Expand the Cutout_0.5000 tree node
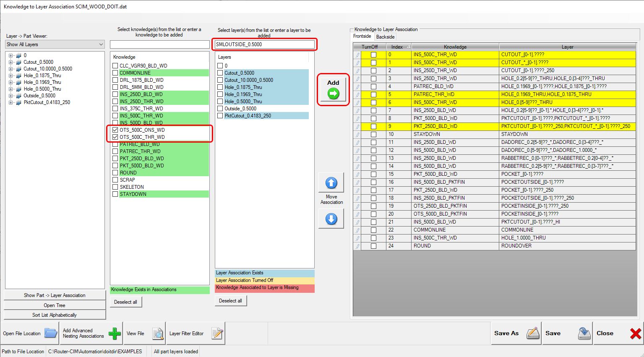The image size is (644, 357). [11, 62]
